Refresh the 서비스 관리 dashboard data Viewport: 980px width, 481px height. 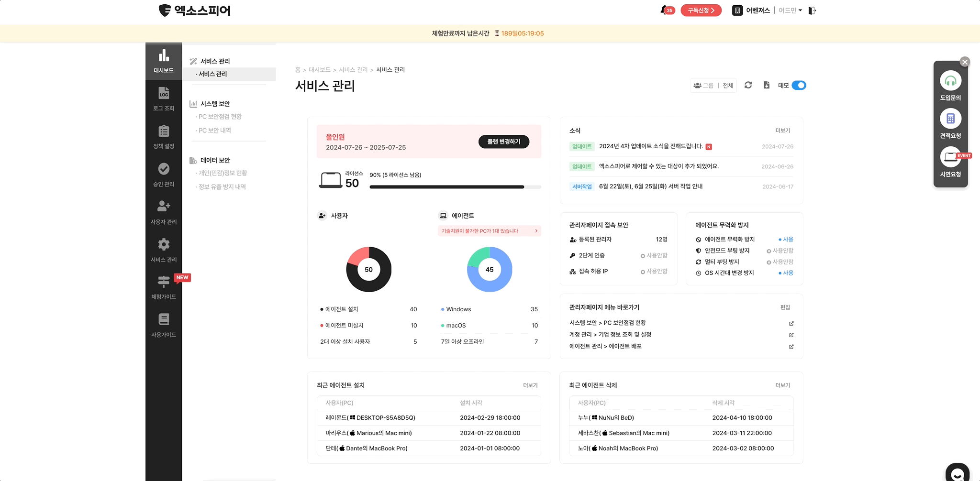(x=748, y=85)
